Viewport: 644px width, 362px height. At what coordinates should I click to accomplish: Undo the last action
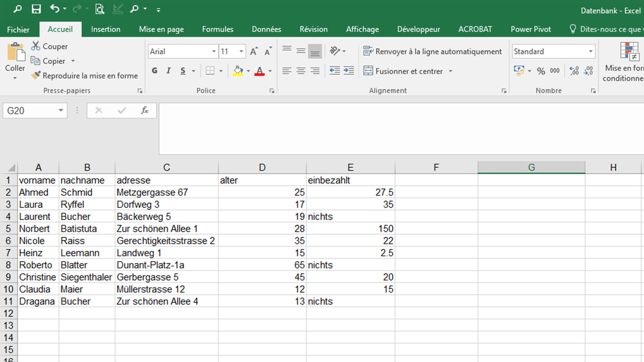click(54, 9)
